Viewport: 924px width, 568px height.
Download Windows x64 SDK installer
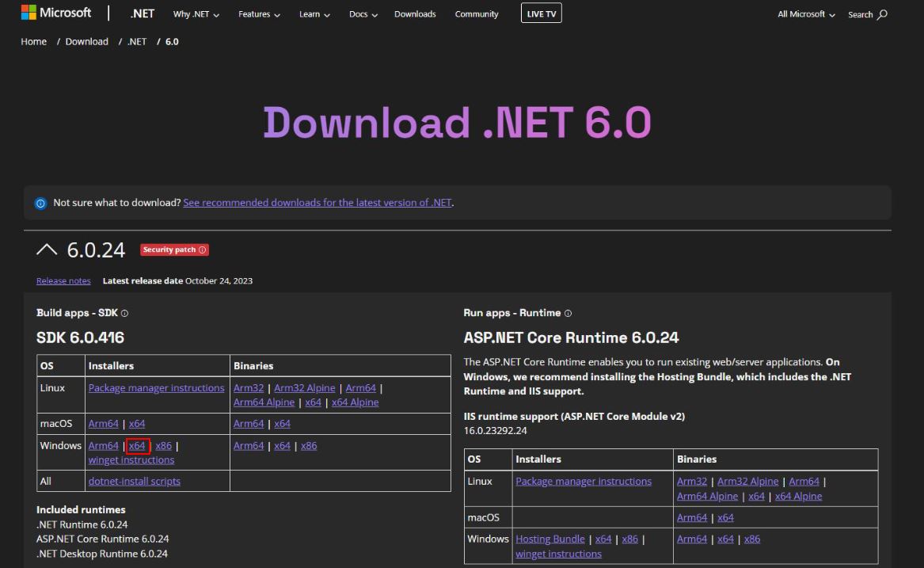(137, 446)
